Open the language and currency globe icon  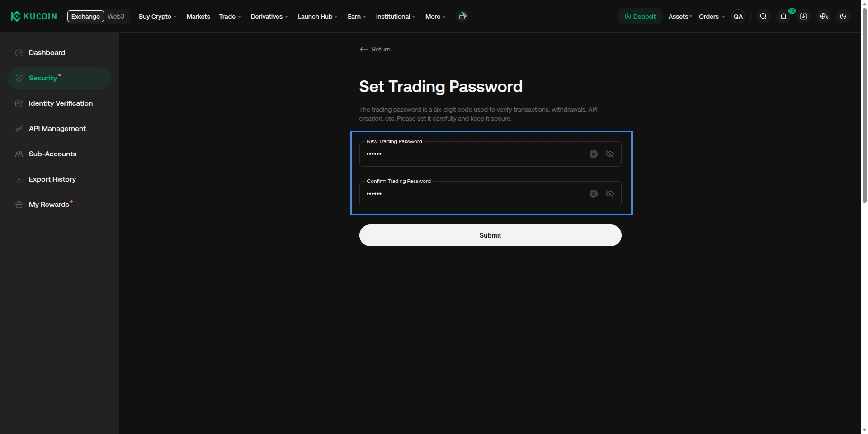coord(824,16)
